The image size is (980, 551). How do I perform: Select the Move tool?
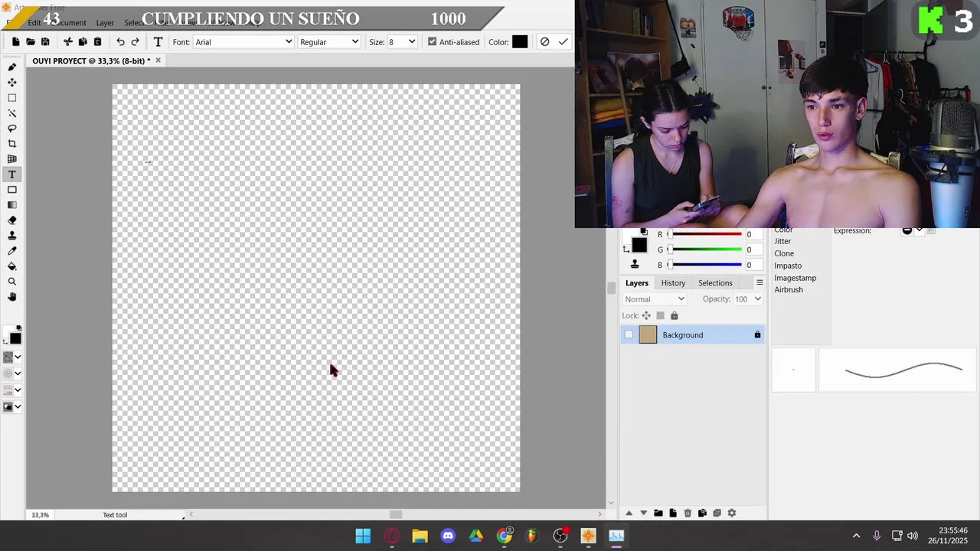(12, 83)
